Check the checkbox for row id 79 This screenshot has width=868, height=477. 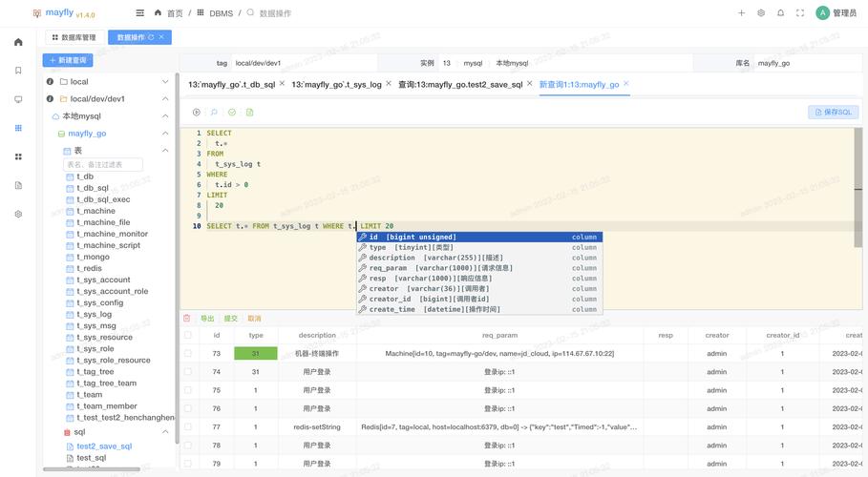[188, 463]
